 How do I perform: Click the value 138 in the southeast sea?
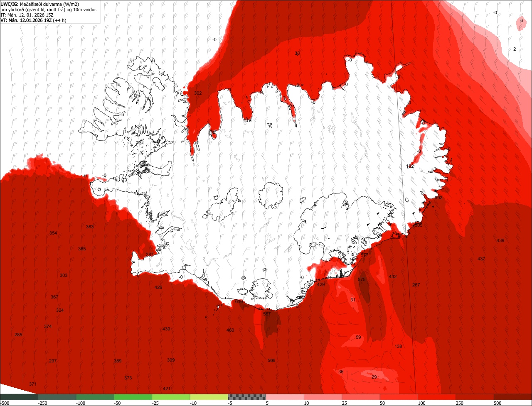pyautogui.click(x=398, y=346)
